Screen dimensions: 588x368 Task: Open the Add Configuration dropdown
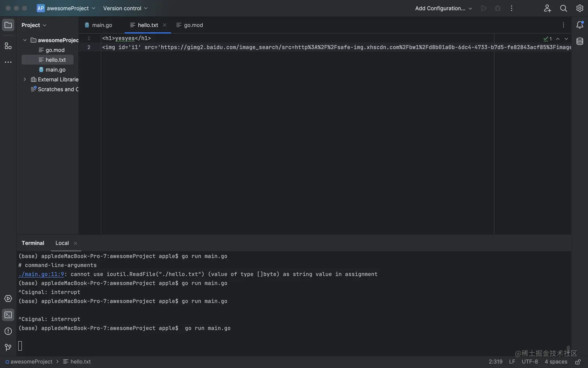pos(444,8)
